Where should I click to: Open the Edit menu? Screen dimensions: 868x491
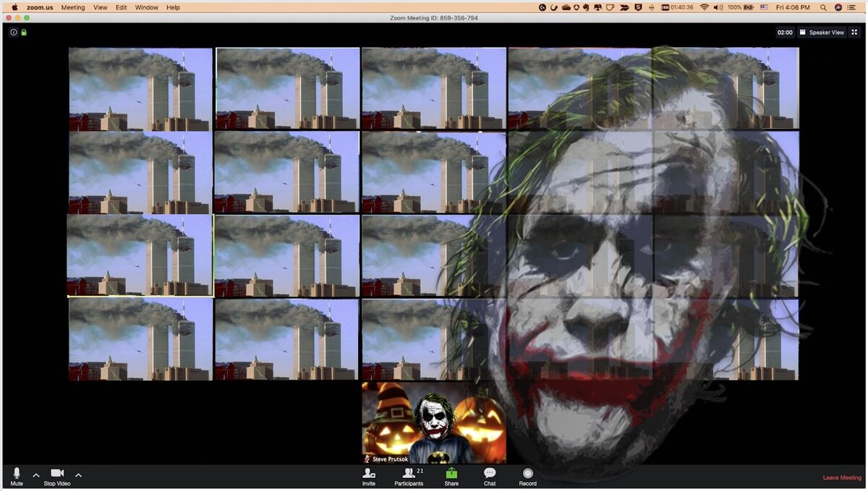point(122,7)
